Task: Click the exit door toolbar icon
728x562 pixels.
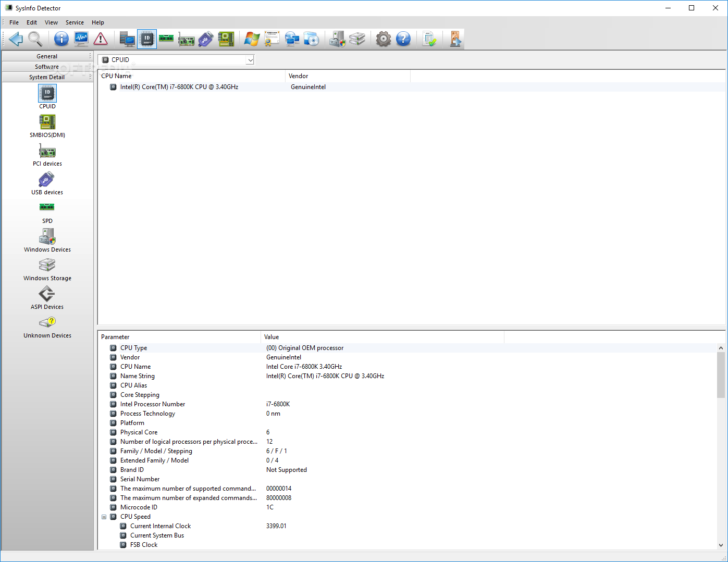Action: tap(455, 39)
